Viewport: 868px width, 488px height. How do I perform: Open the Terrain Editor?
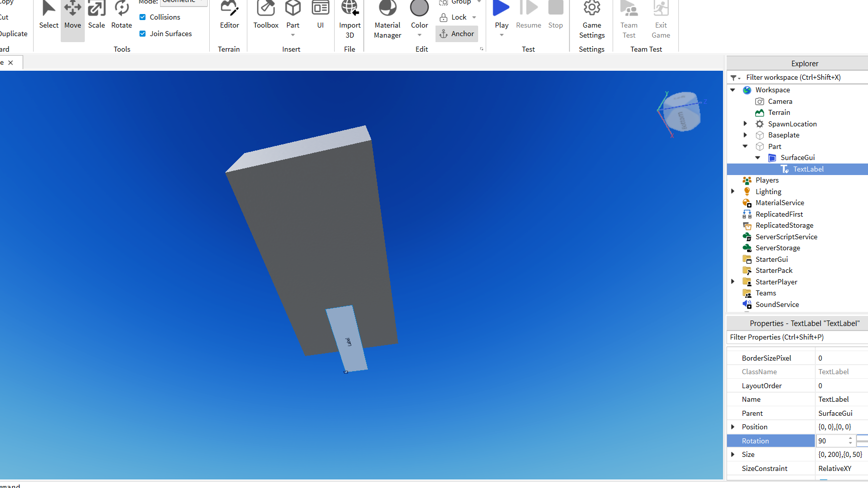point(229,15)
